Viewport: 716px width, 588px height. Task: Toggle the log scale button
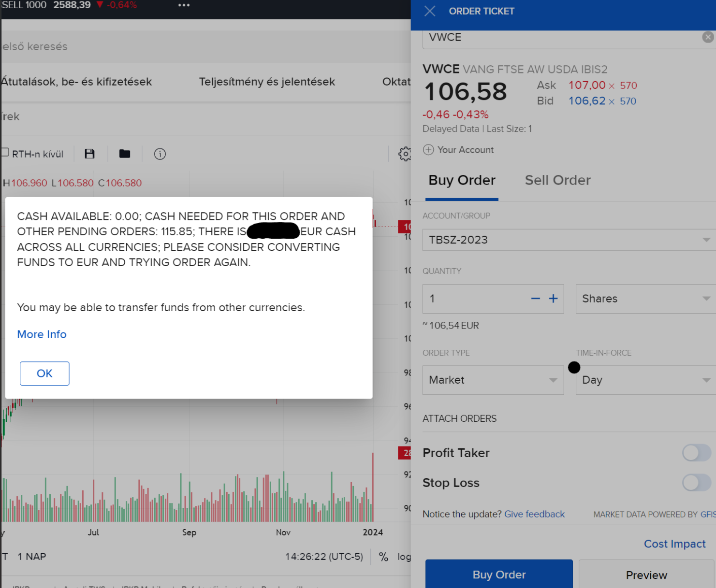404,557
